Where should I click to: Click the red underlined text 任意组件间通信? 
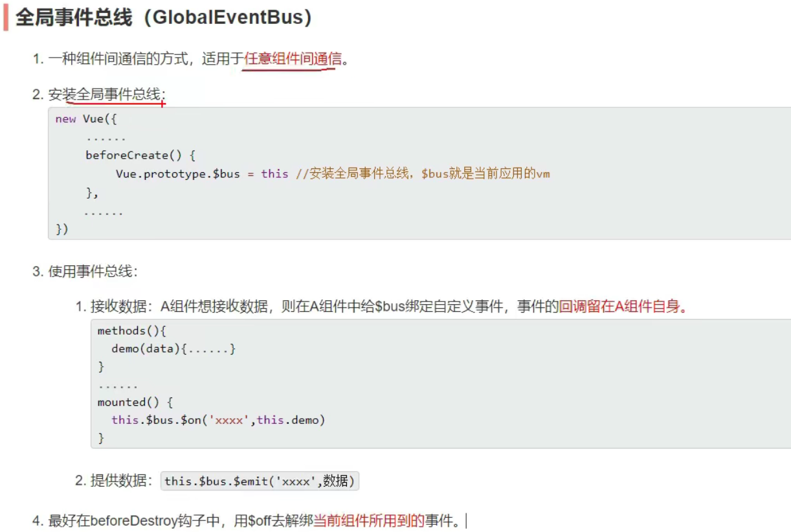pos(293,60)
